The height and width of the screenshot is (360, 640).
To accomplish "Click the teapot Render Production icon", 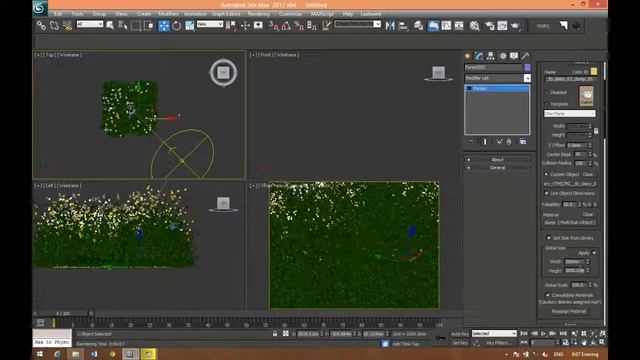I will [x=515, y=26].
